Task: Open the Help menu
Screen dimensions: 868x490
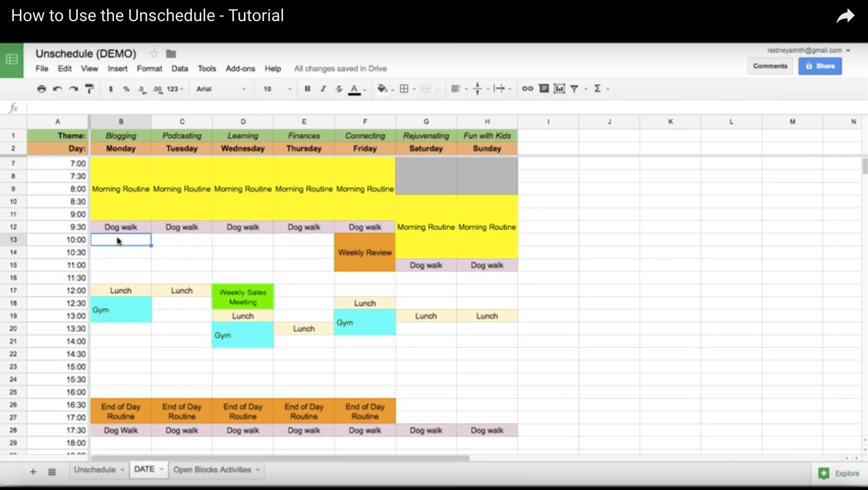Action: 273,69
